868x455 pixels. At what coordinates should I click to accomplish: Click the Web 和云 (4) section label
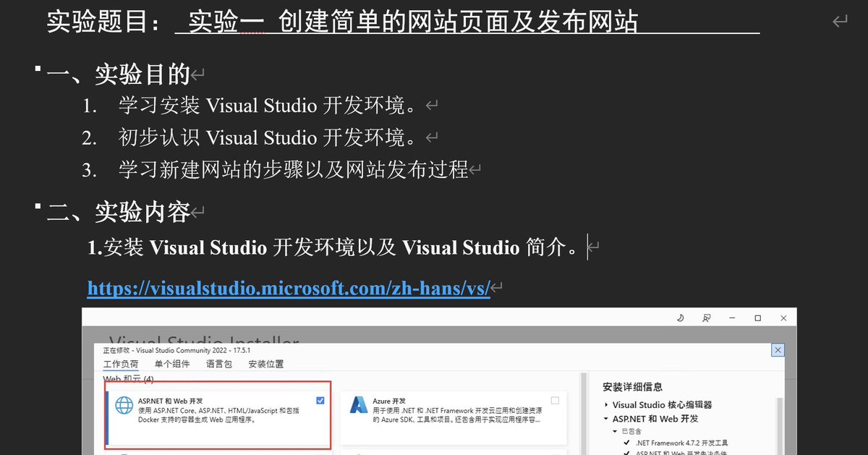tap(128, 379)
